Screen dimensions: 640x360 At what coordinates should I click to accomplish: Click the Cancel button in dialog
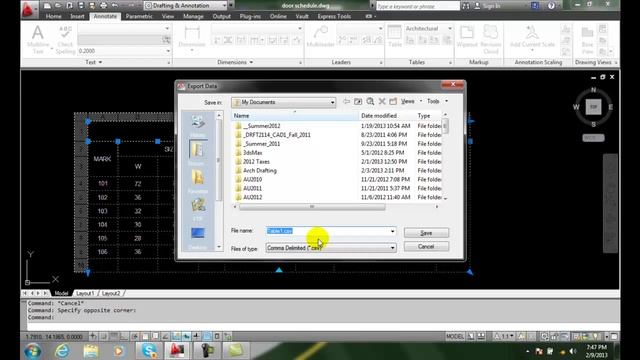(426, 247)
